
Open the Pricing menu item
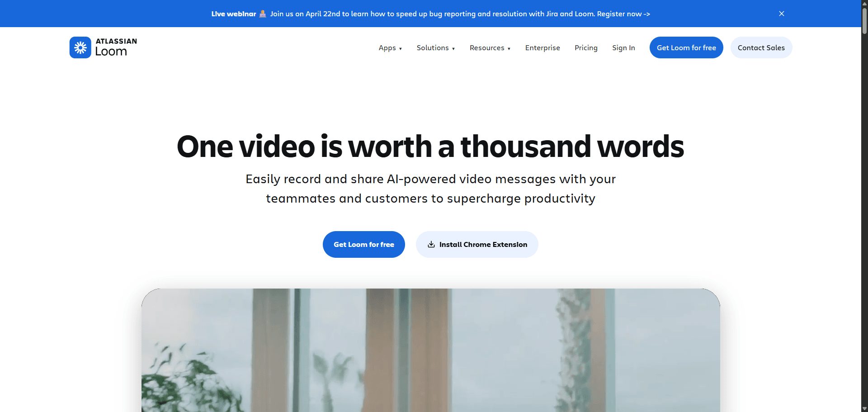point(586,48)
